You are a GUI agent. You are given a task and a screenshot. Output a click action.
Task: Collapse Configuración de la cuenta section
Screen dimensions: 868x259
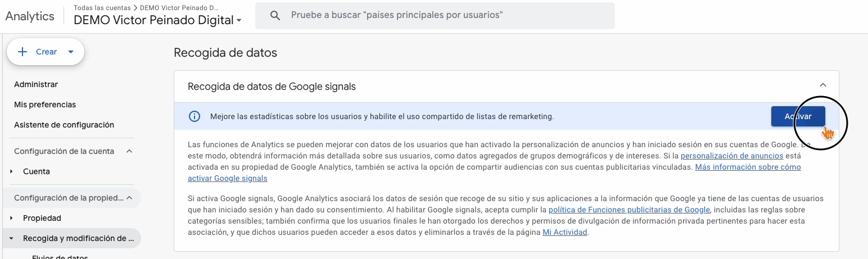tap(129, 151)
